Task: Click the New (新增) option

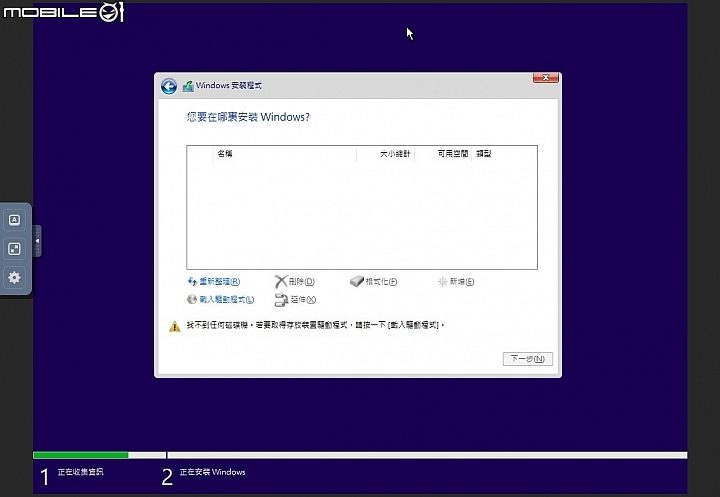Action: point(456,282)
